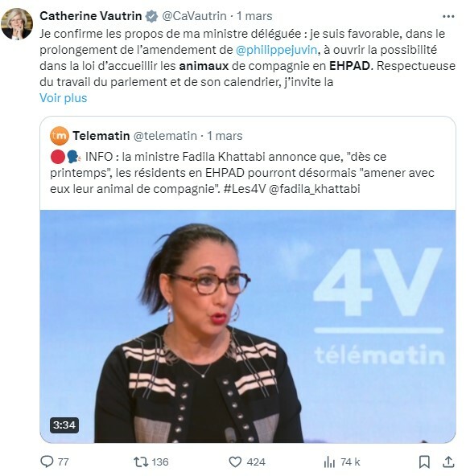Open the three-dot more options menu
This screenshot has width=466, height=476.
pos(448,16)
